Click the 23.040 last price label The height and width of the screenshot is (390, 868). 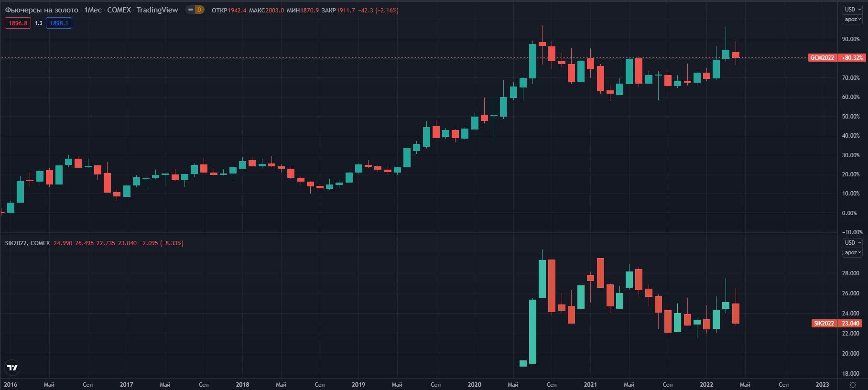point(850,323)
